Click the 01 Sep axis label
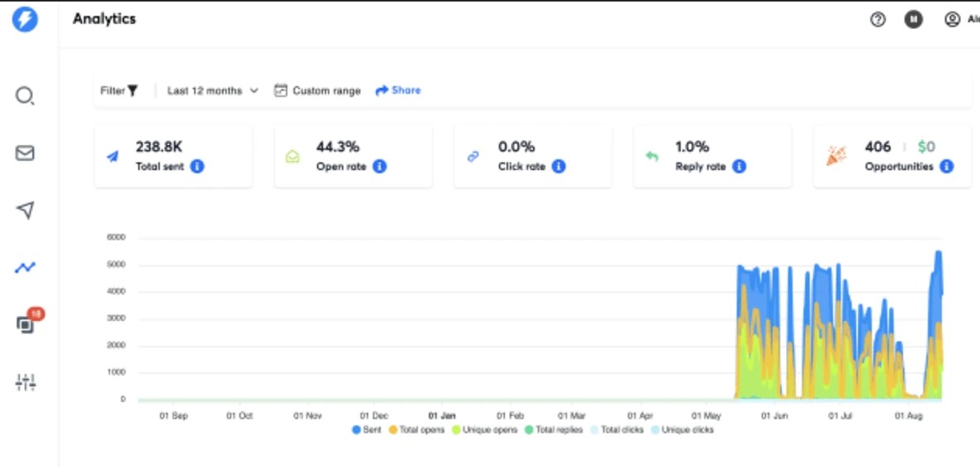 173,416
